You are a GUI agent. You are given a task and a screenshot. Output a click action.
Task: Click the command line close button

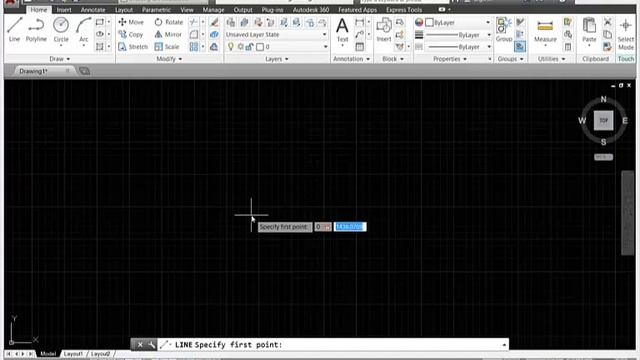(140, 345)
